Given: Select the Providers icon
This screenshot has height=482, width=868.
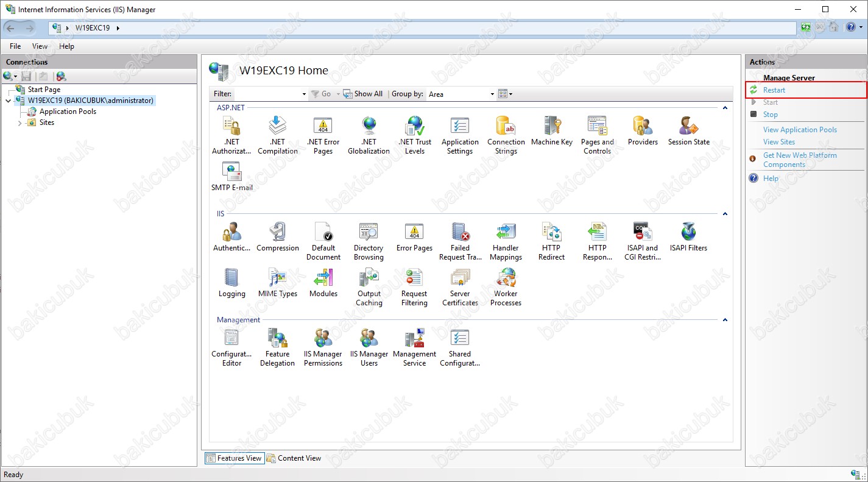Looking at the screenshot, I should pyautogui.click(x=643, y=131).
